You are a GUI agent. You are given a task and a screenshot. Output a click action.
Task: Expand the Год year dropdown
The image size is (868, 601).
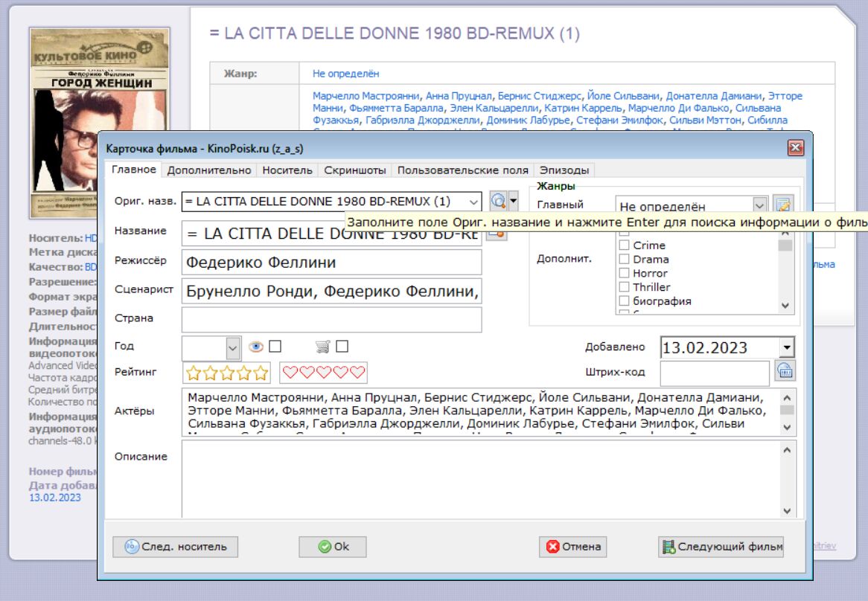click(x=233, y=347)
